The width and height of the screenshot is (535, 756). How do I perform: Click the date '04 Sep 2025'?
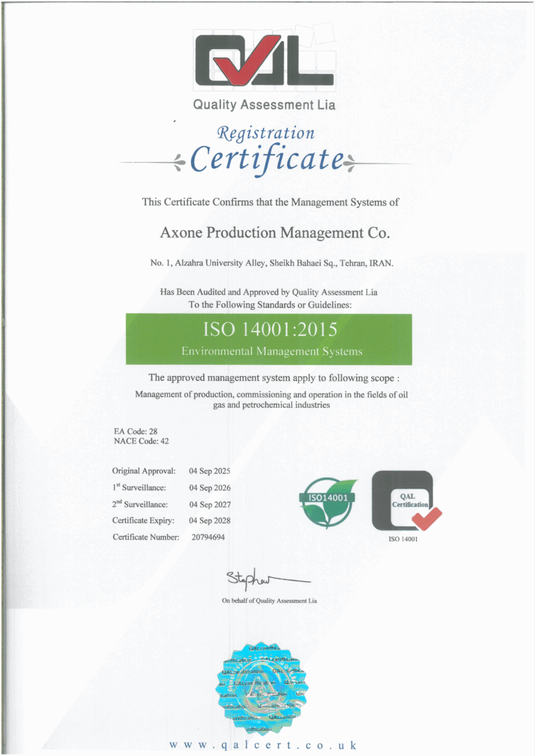click(210, 471)
